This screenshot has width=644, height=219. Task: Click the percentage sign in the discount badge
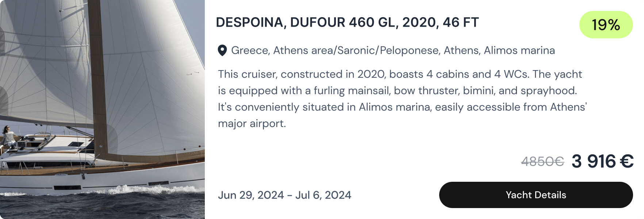pos(614,25)
